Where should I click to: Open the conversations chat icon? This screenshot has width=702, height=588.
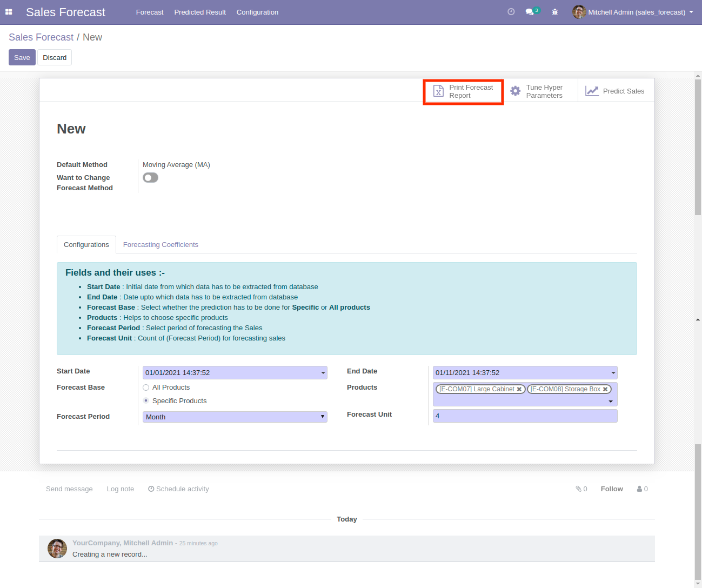coord(530,12)
